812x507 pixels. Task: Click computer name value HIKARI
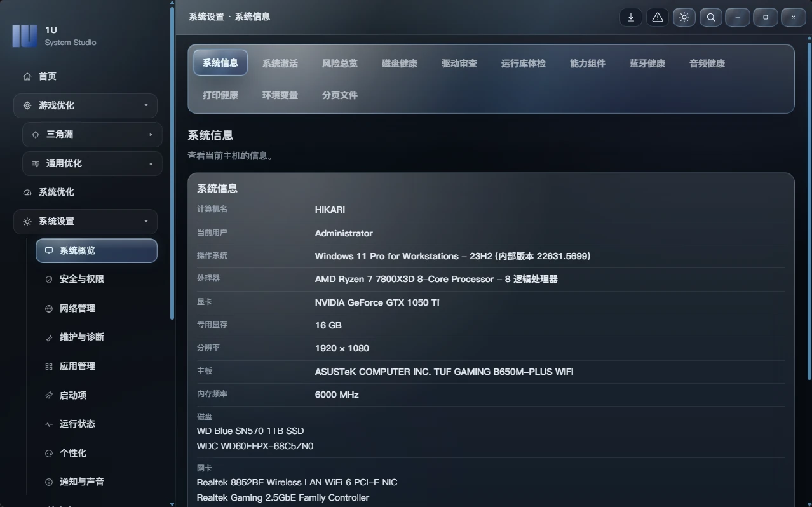(330, 210)
